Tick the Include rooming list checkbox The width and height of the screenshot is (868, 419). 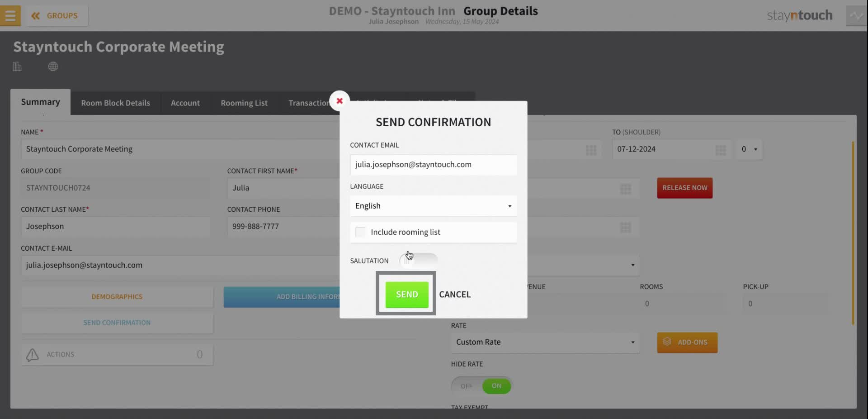[360, 232]
